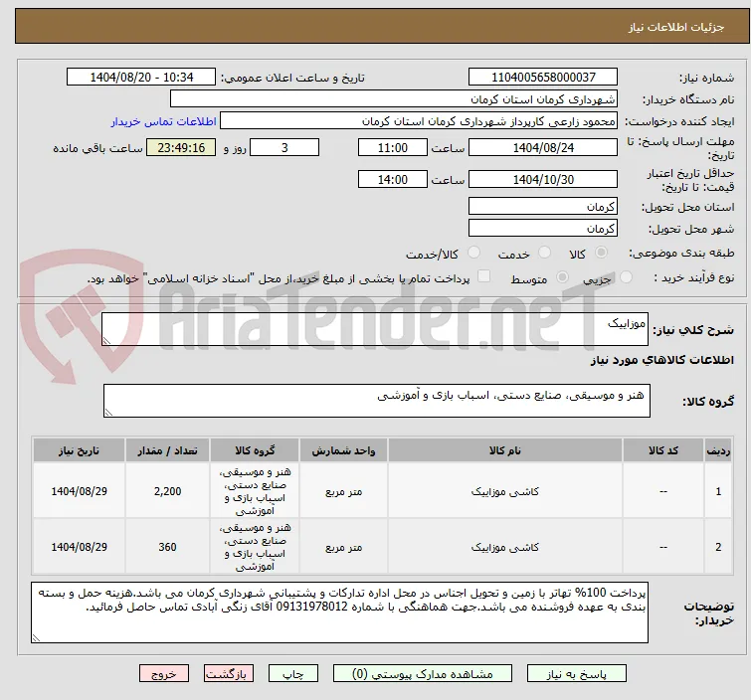
Task: Click the 'واحد شمارش' column header
Action: (x=343, y=451)
